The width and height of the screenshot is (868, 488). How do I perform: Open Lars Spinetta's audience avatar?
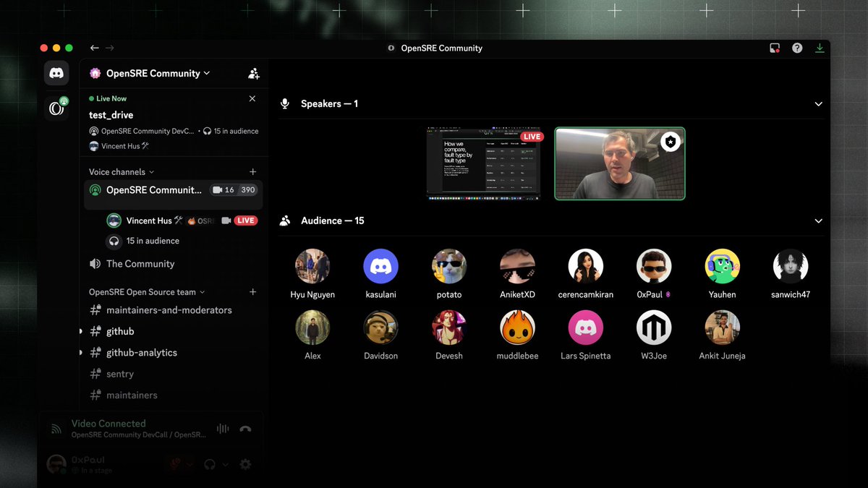point(585,328)
